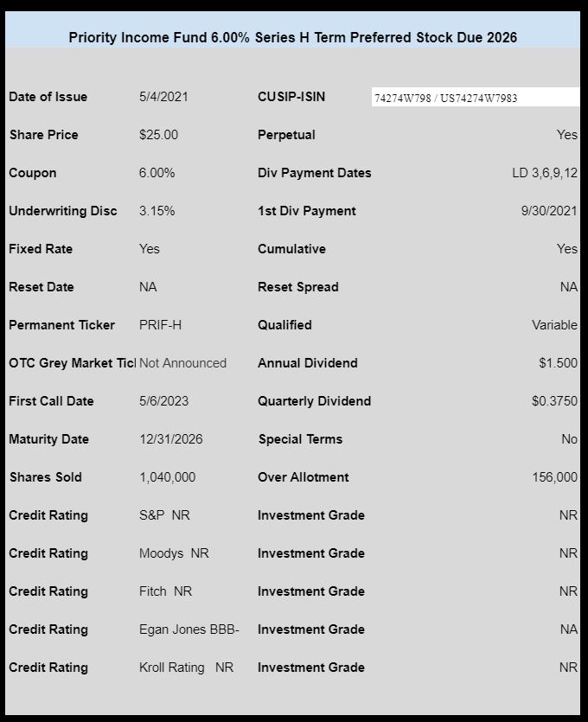Select the Annual Dividend value $1.500

tap(558, 363)
